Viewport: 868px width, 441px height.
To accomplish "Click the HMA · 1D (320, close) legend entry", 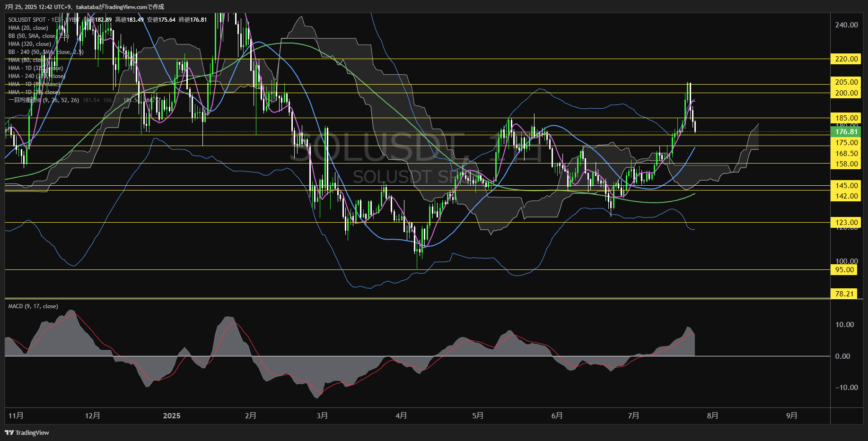I will pos(35,68).
